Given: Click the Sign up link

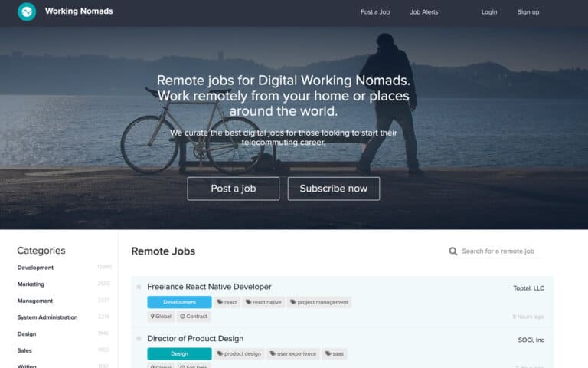Looking at the screenshot, I should click(528, 12).
